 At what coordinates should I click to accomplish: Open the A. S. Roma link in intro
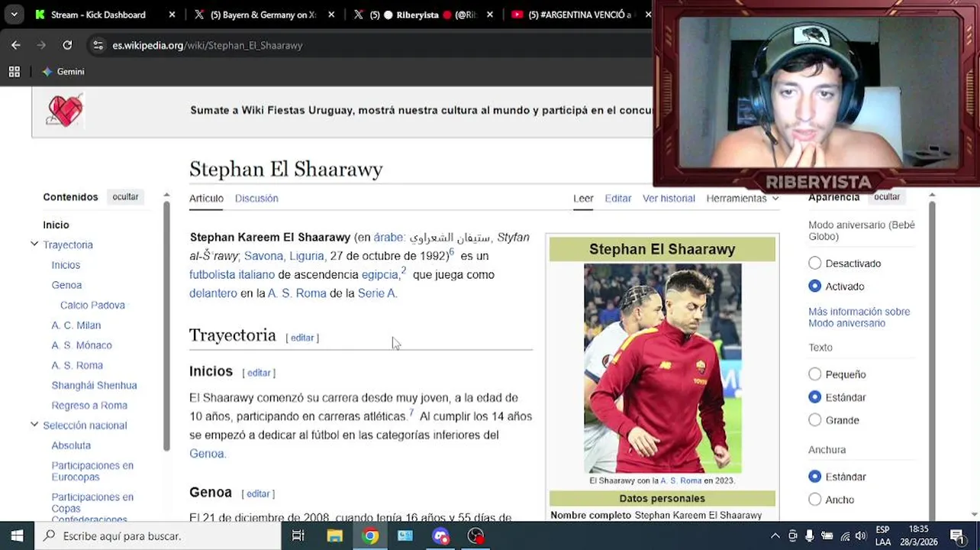pos(297,293)
